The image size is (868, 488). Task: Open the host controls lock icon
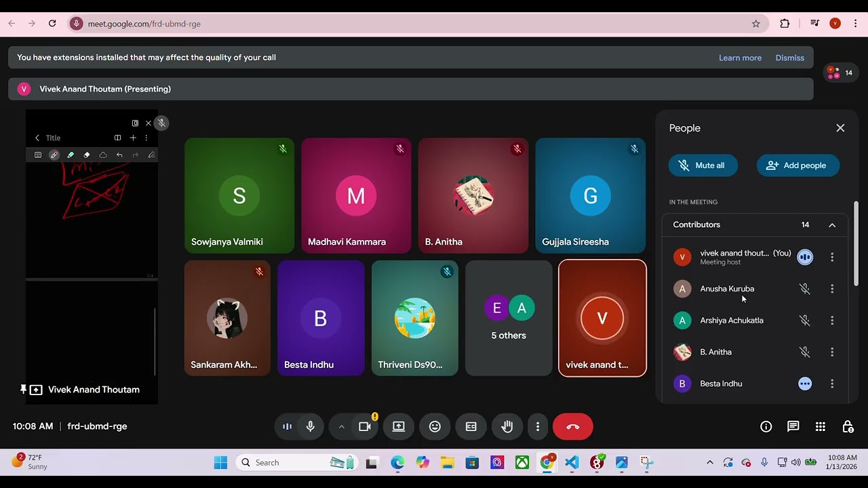click(x=848, y=426)
